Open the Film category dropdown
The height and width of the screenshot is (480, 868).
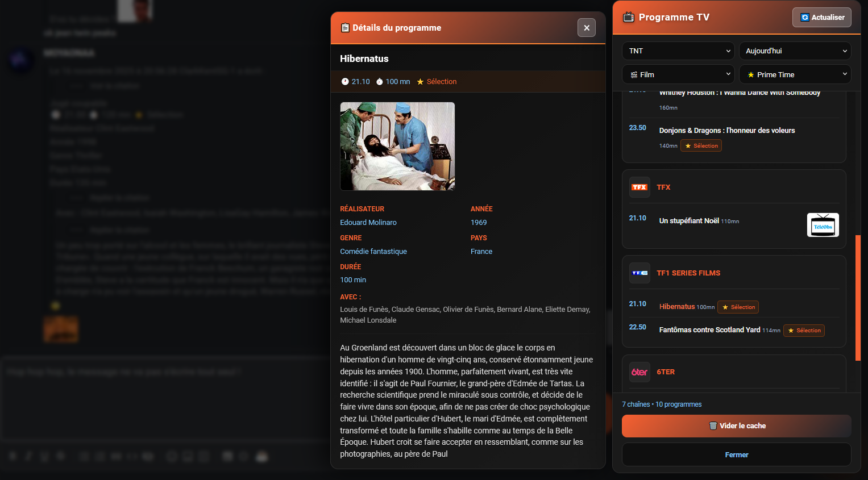click(678, 75)
